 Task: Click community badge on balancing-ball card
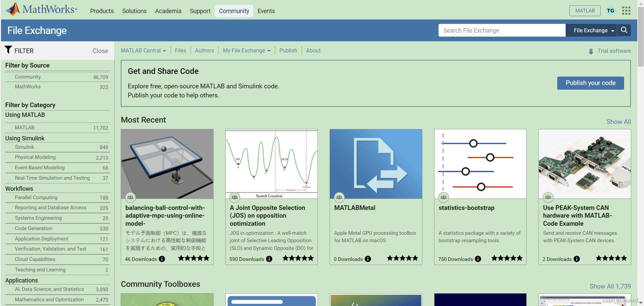pyautogui.click(x=130, y=198)
